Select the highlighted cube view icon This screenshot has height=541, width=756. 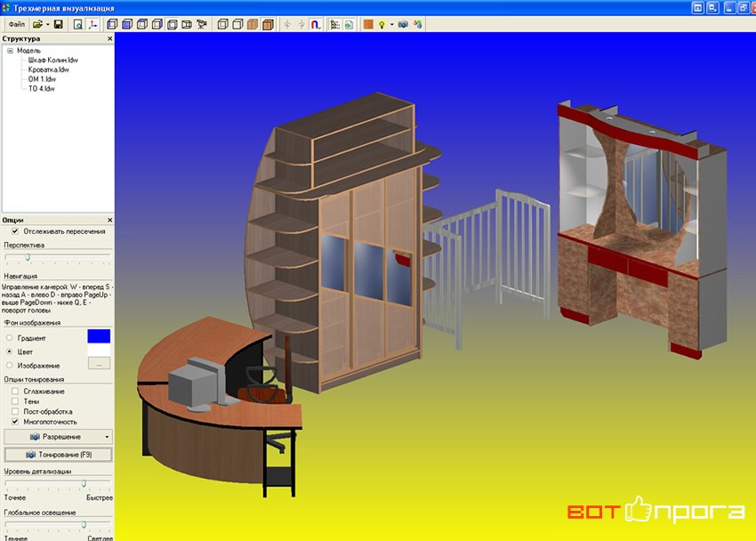(x=172, y=24)
